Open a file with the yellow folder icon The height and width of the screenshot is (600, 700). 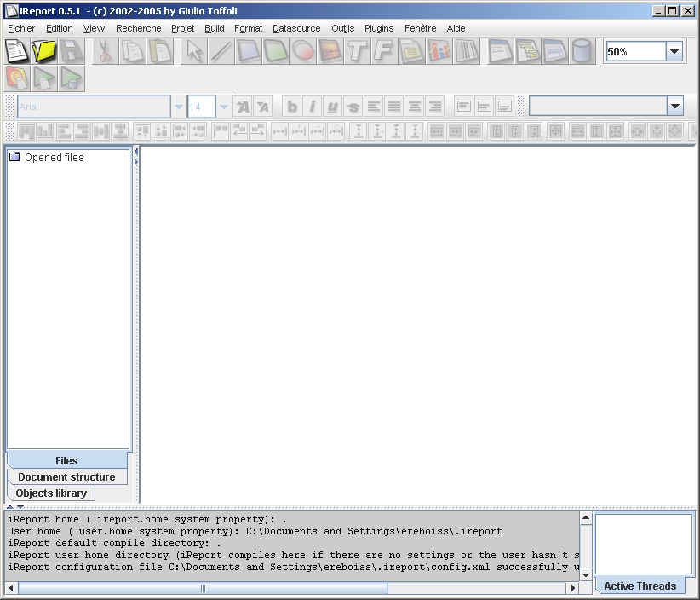click(43, 51)
